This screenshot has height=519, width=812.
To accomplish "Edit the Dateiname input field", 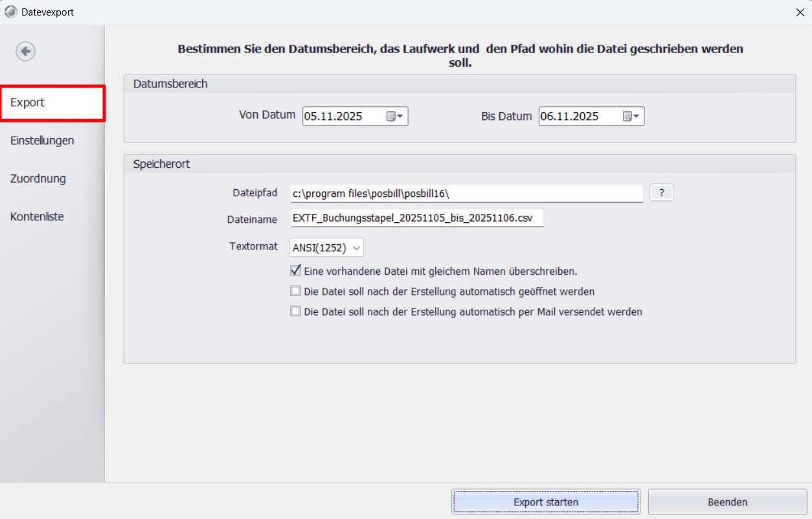I will [x=417, y=218].
